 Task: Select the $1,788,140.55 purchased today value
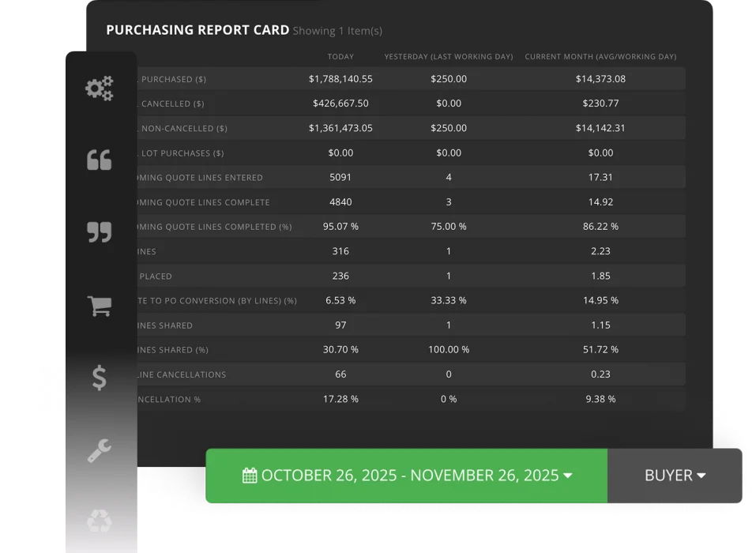pyautogui.click(x=340, y=79)
